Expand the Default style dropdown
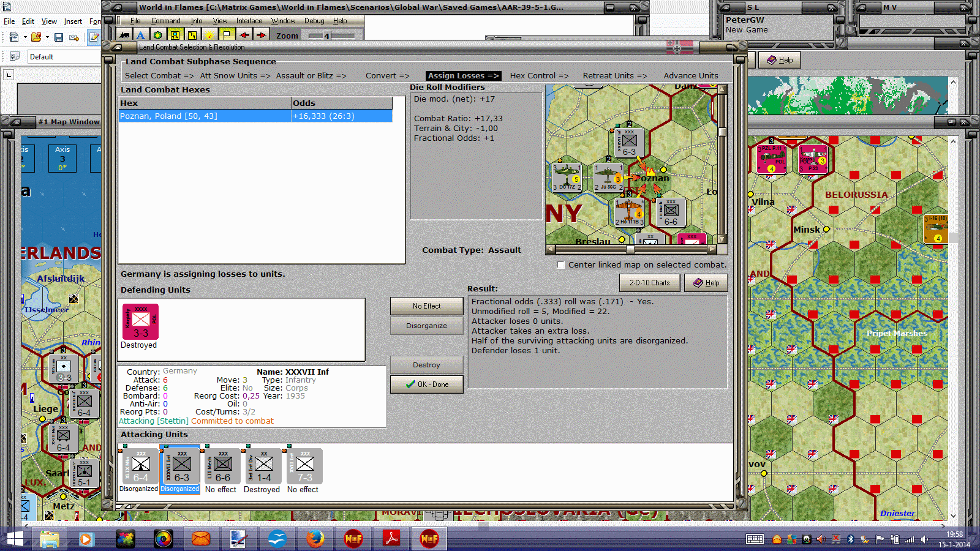 64,57
